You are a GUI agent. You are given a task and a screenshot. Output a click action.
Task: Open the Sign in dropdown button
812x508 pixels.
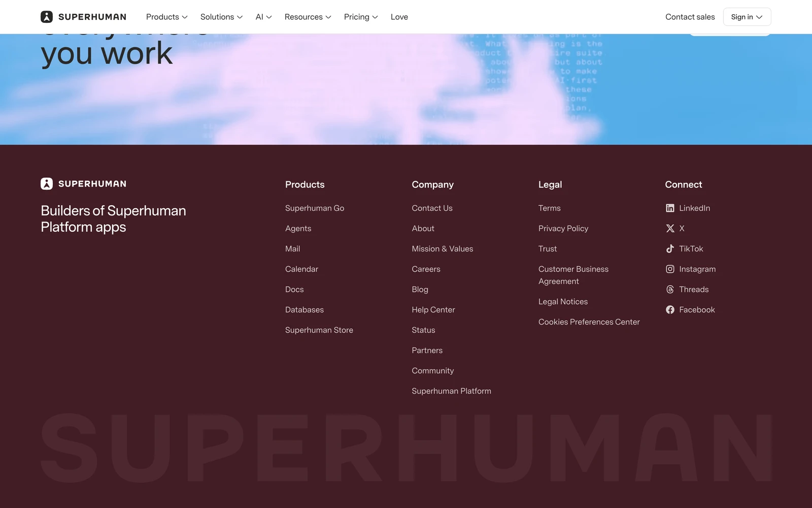[747, 17]
